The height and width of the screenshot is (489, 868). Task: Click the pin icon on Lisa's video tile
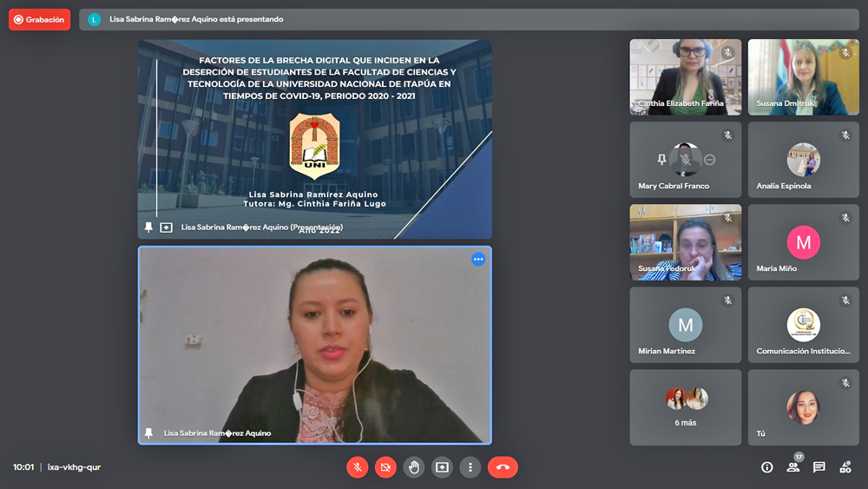click(x=148, y=433)
